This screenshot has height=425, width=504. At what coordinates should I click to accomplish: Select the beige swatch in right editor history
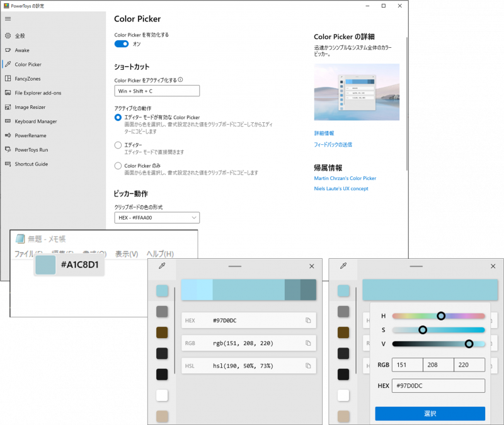click(x=343, y=416)
